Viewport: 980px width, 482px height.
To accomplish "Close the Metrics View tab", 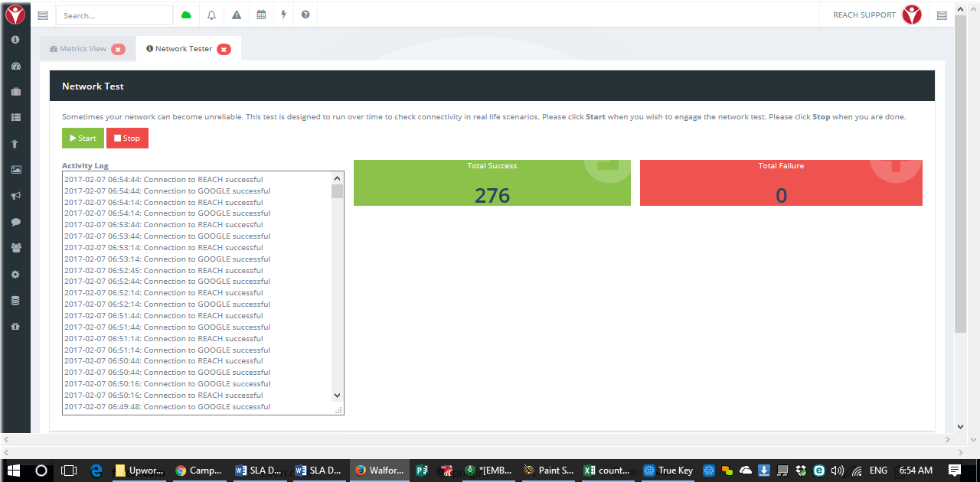I will click(x=118, y=49).
